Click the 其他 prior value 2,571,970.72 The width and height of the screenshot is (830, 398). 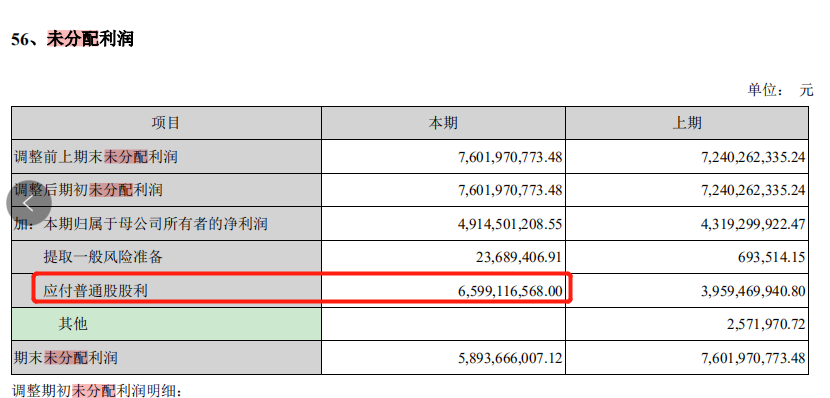coord(766,324)
